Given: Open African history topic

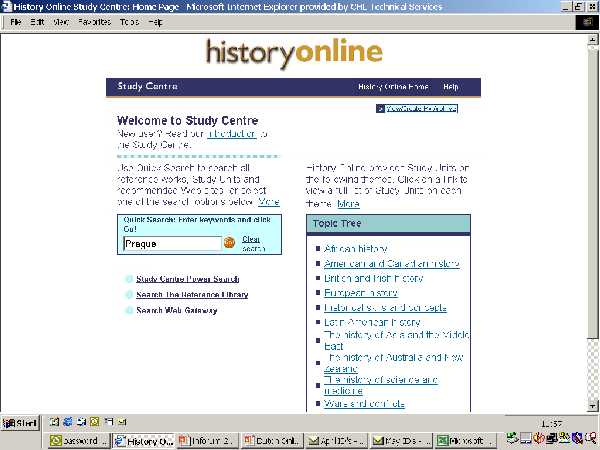Looking at the screenshot, I should [x=355, y=249].
